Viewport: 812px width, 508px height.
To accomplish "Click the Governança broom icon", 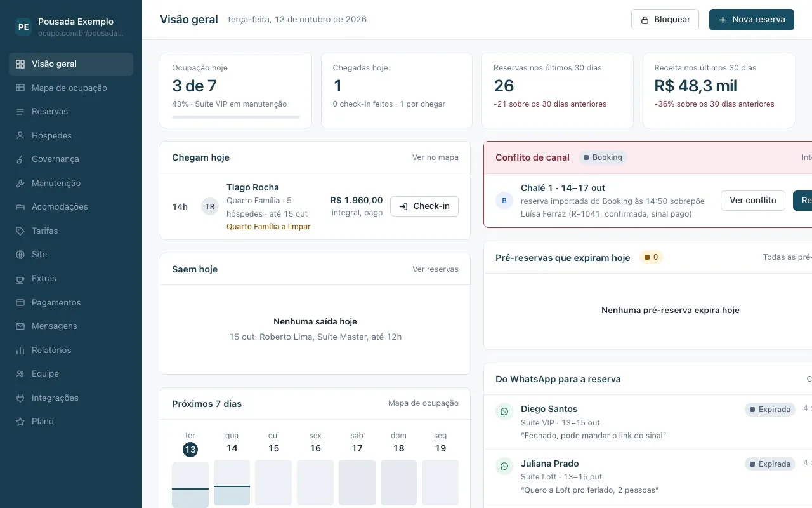I will point(20,159).
